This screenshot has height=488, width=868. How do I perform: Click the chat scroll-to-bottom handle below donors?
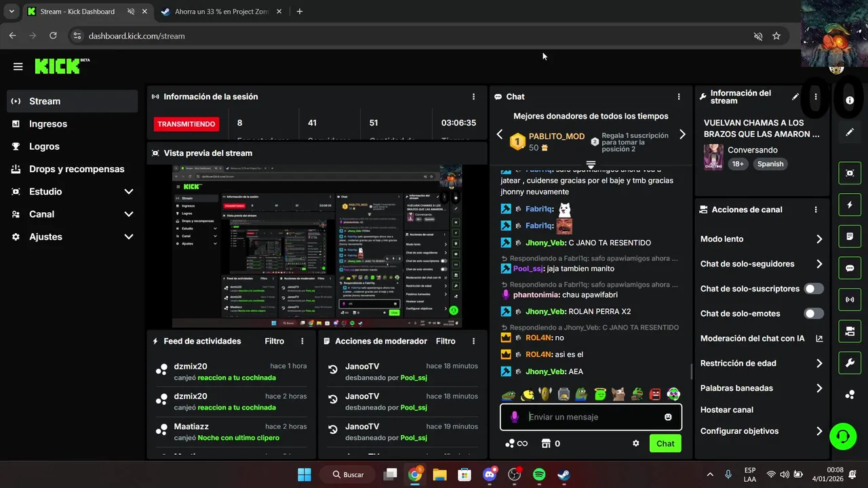591,165
